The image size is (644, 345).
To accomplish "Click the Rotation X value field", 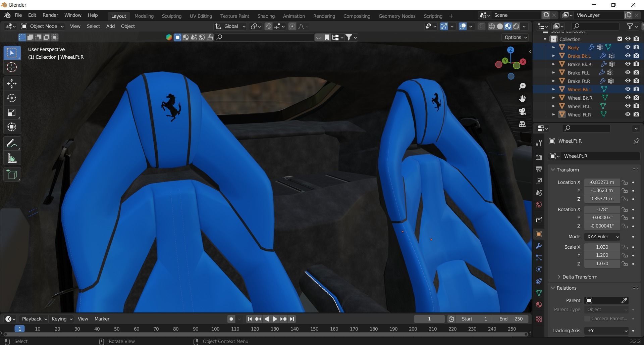I will [602, 209].
